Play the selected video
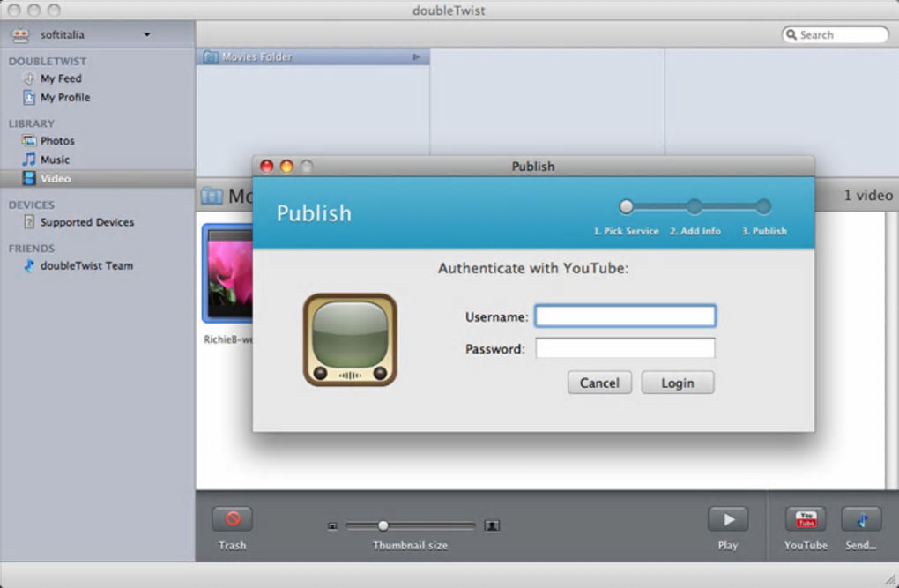Image resolution: width=899 pixels, height=588 pixels. tap(727, 519)
